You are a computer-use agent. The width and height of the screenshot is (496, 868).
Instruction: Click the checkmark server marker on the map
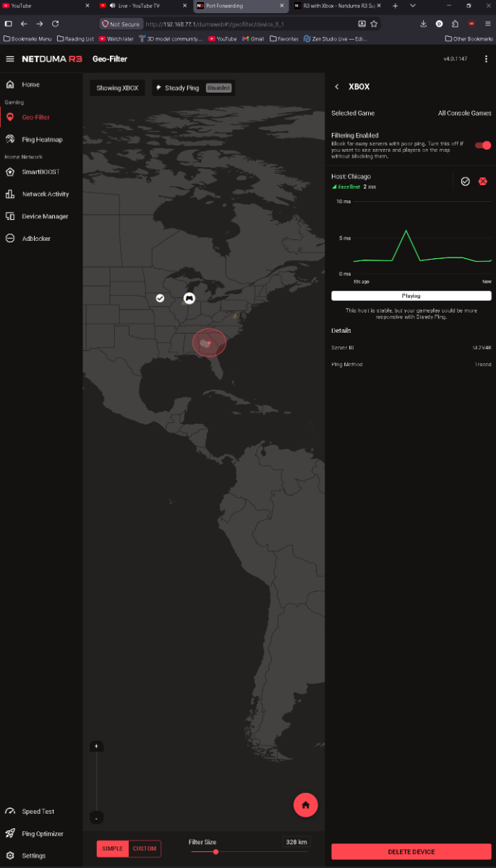[x=160, y=298]
